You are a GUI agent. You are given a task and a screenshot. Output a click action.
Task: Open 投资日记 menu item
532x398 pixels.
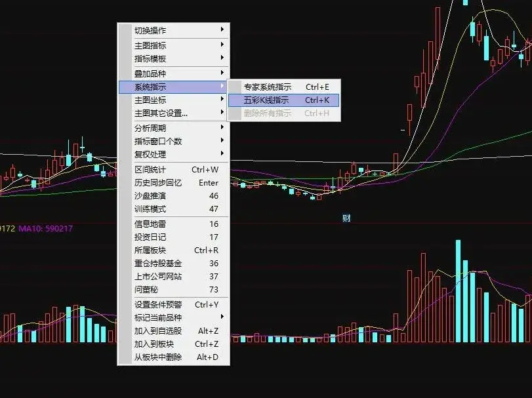click(x=174, y=237)
